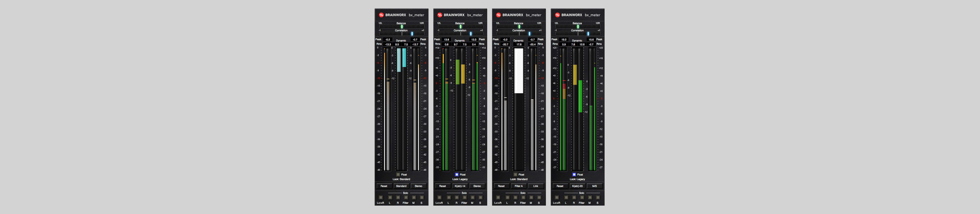Enable Float in the Look: Standard meter with Stereo button
The width and height of the screenshot is (980, 214).
398,175
